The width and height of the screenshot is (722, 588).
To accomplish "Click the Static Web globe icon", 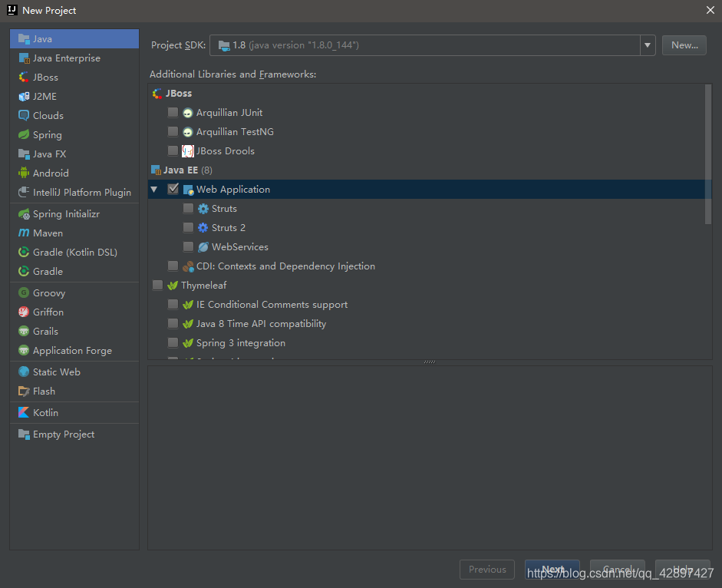I will 24,372.
